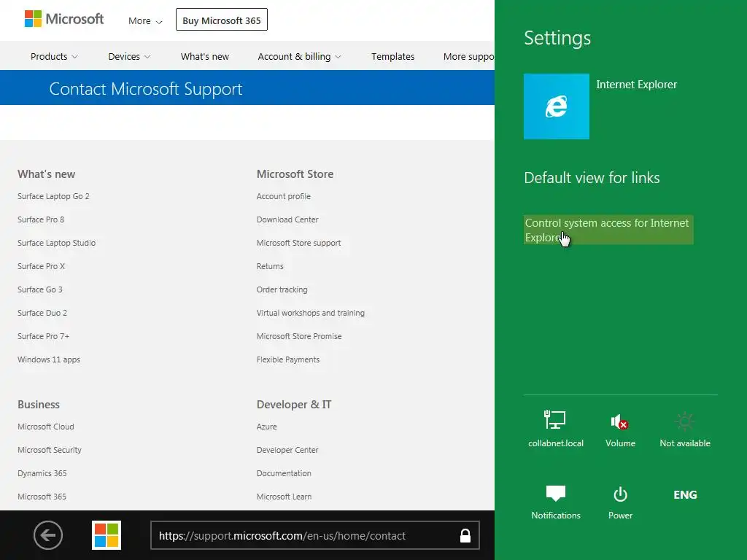747x560 pixels.
Task: Click the muted Volume icon
Action: [620, 429]
